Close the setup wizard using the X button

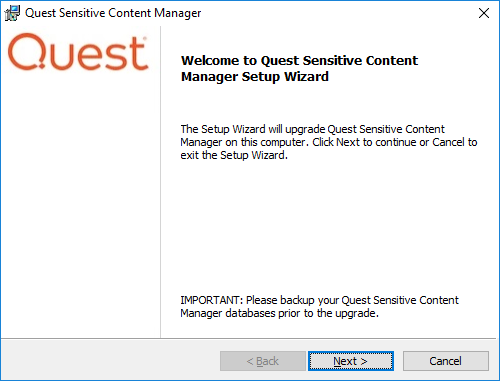point(484,13)
